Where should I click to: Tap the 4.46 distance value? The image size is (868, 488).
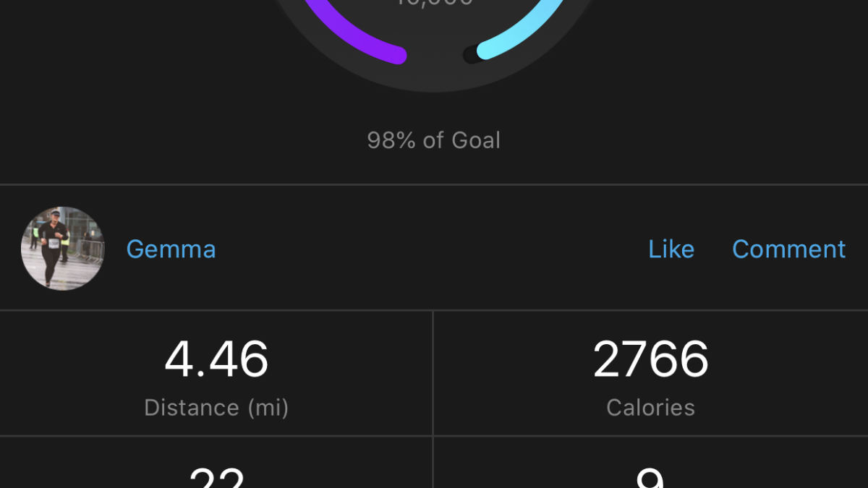point(216,360)
